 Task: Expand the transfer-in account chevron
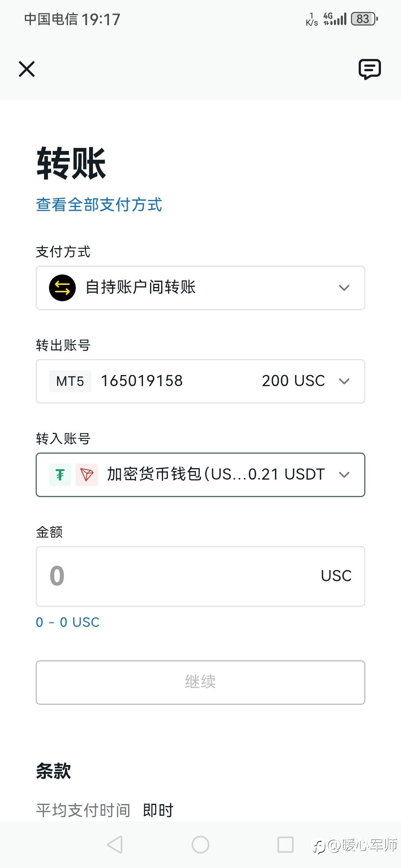coord(344,475)
